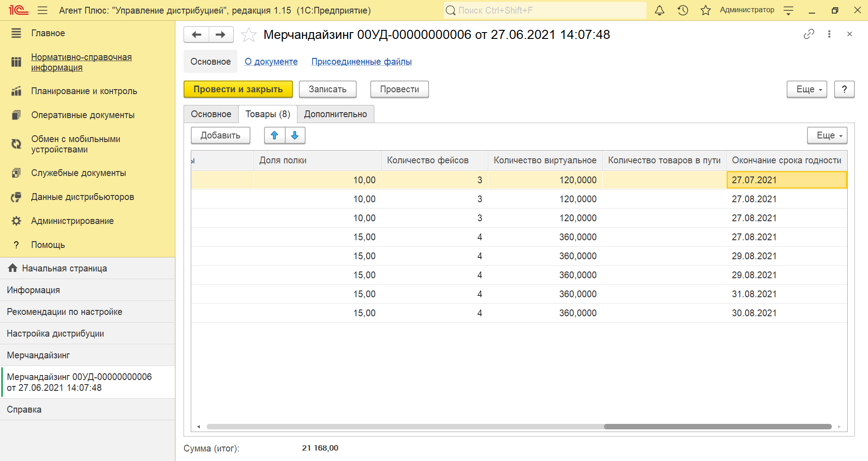Open Данные дистрибьюторов section
The width and height of the screenshot is (868, 461).
pyautogui.click(x=83, y=197)
